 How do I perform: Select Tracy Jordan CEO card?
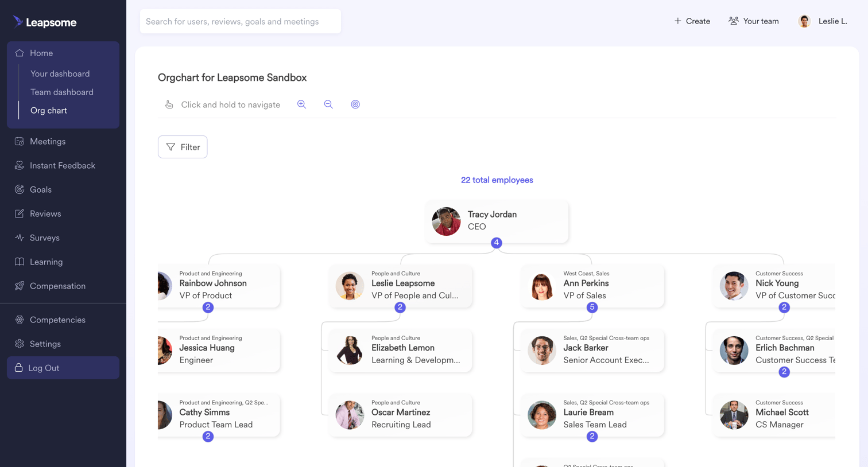497,221
